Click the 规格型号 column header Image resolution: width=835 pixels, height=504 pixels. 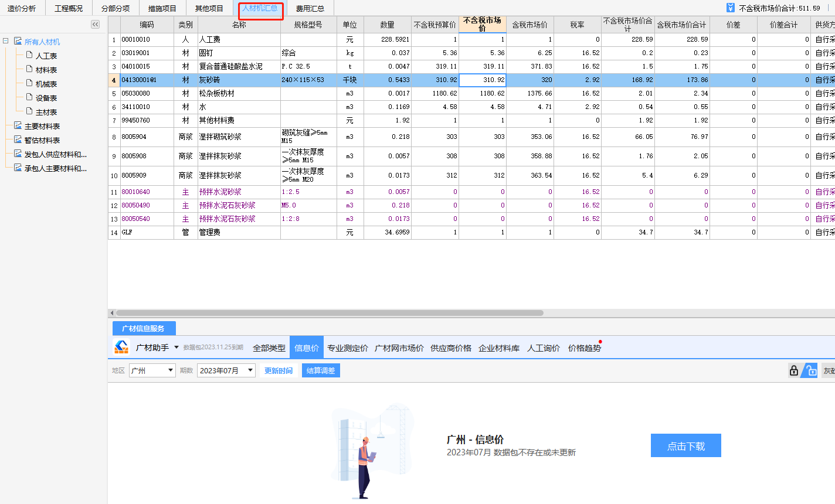click(x=308, y=25)
